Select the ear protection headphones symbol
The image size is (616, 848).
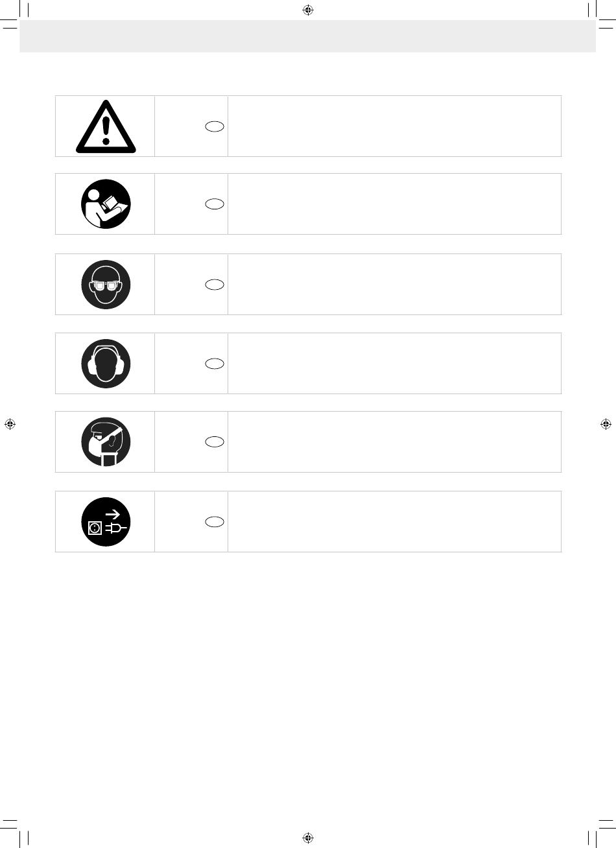pyautogui.click(x=106, y=363)
